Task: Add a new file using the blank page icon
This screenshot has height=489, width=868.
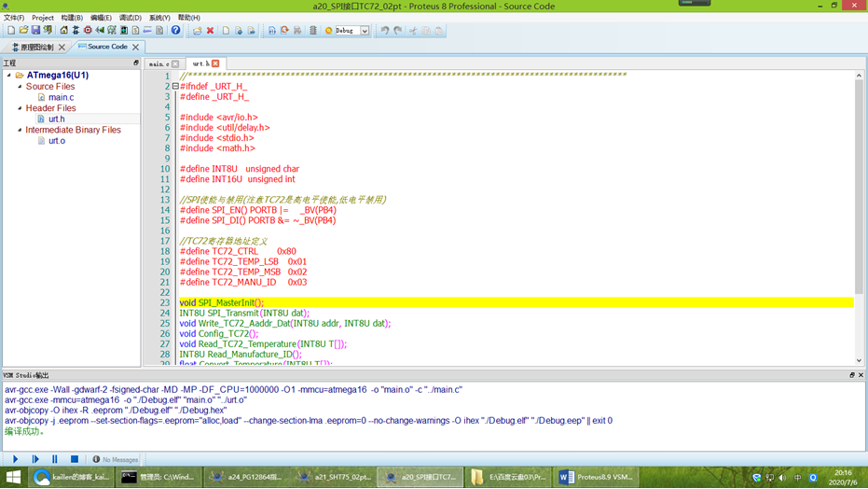Action: coord(226,31)
